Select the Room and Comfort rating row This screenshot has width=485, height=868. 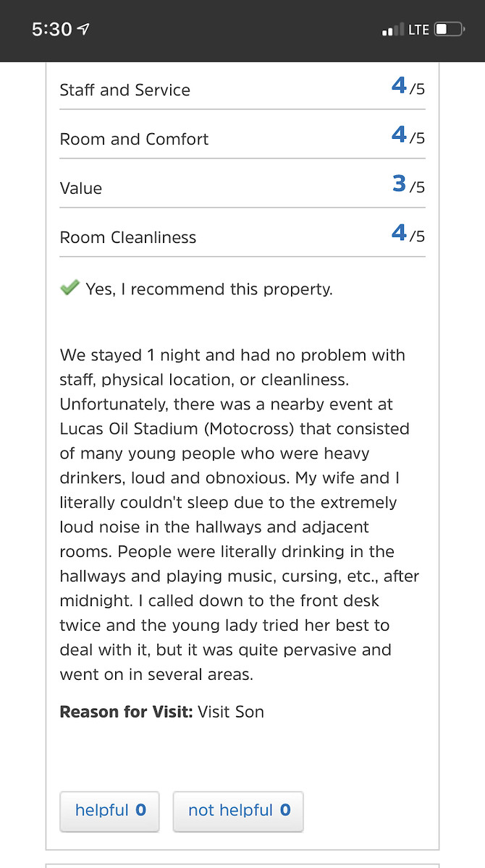pos(242,135)
